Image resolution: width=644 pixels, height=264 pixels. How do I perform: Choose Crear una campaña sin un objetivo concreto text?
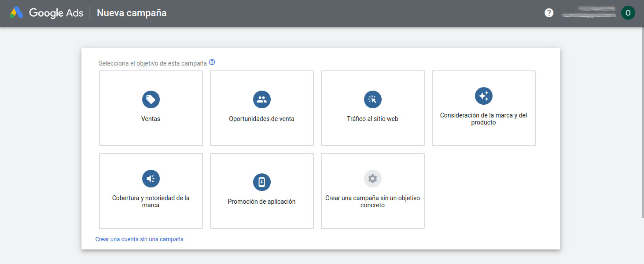point(373,202)
